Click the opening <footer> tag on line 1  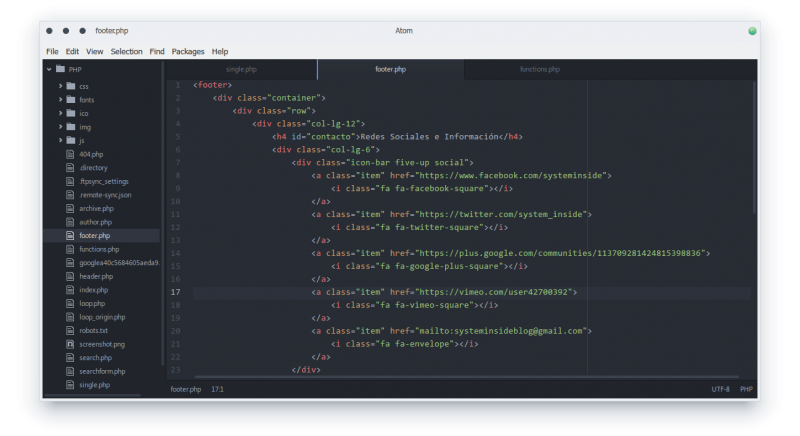tap(212, 85)
